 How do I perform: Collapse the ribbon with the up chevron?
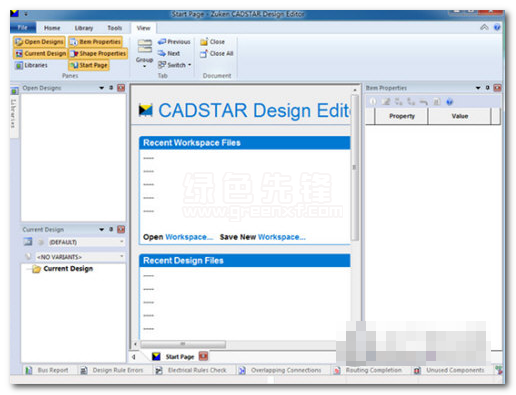tap(484, 27)
